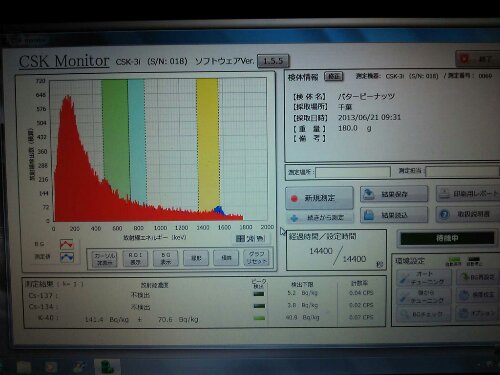Click the red dot on 新規測定
The height and width of the screenshot is (375, 500).
(x=294, y=199)
